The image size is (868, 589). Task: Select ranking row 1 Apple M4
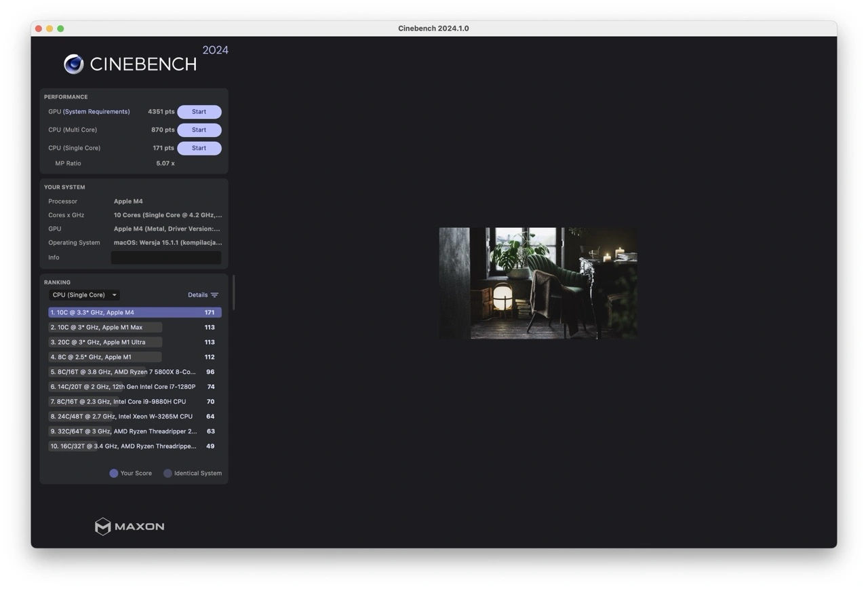coord(135,313)
